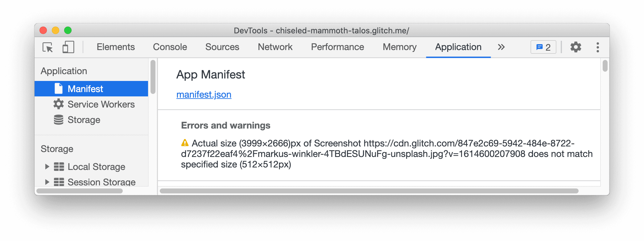Open the three-dot customize menu
Screen dimensions: 644x241
coord(598,47)
